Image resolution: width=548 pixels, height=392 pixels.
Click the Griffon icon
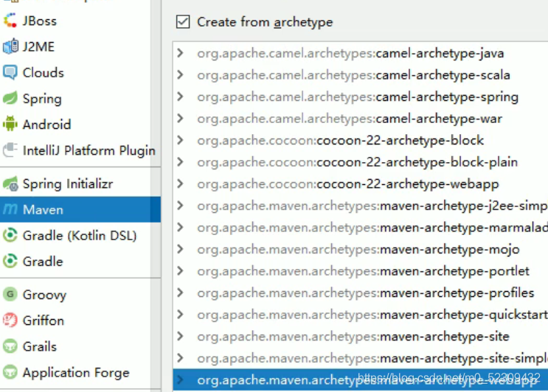(x=10, y=320)
